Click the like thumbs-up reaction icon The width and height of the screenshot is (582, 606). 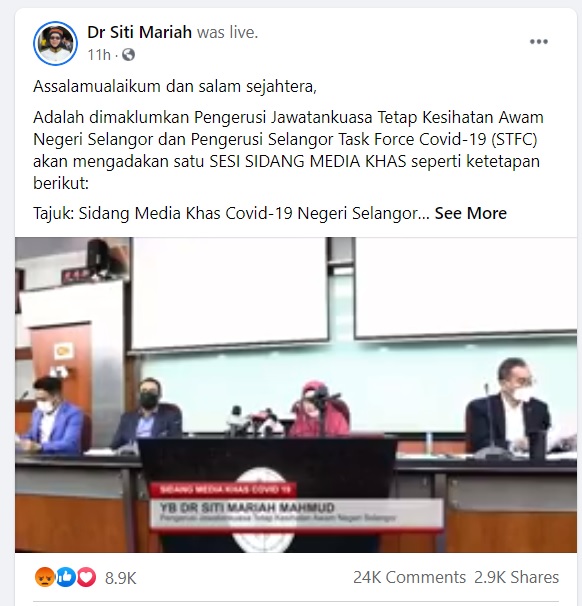pos(66,578)
